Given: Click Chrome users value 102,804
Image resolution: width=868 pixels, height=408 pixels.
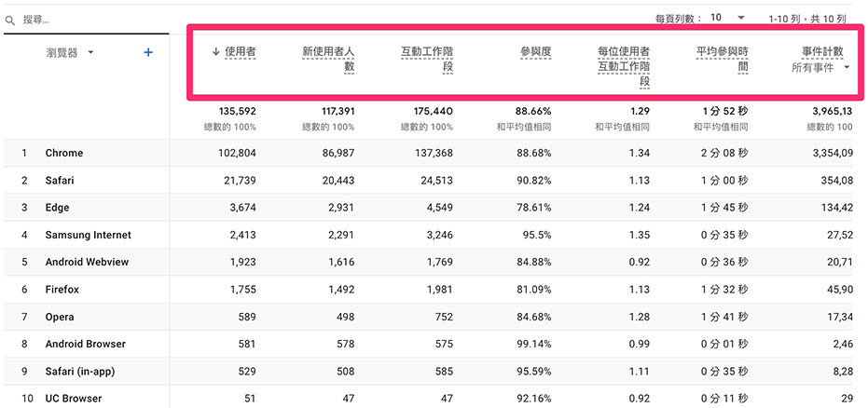Looking at the screenshot, I should click(x=238, y=153).
